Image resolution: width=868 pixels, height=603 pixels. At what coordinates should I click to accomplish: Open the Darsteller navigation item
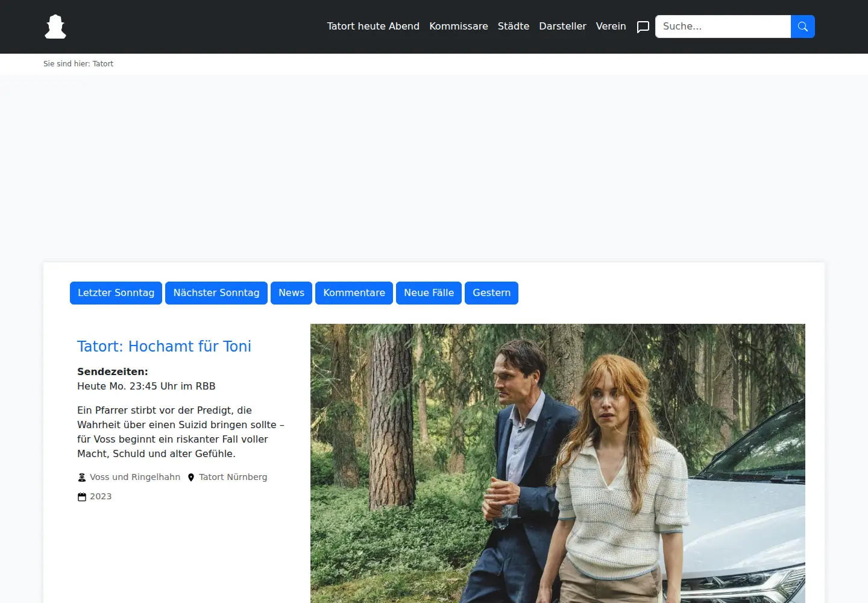562,26
